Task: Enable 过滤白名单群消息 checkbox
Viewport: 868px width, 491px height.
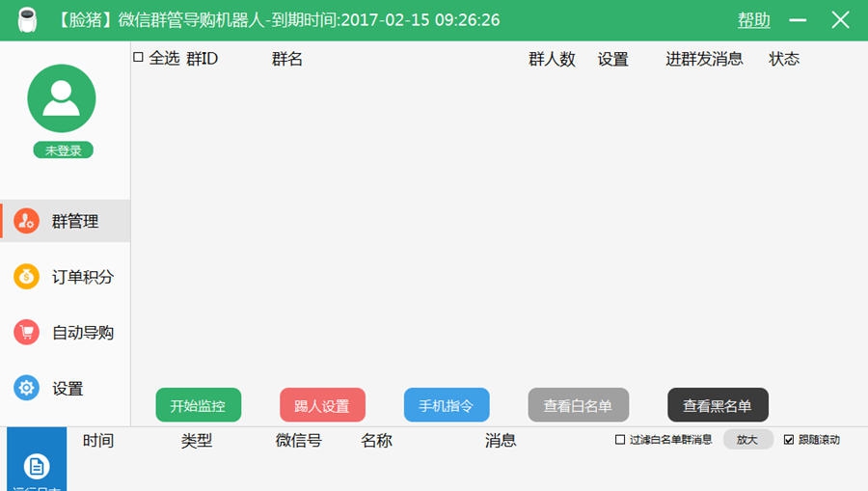Action: pos(620,440)
